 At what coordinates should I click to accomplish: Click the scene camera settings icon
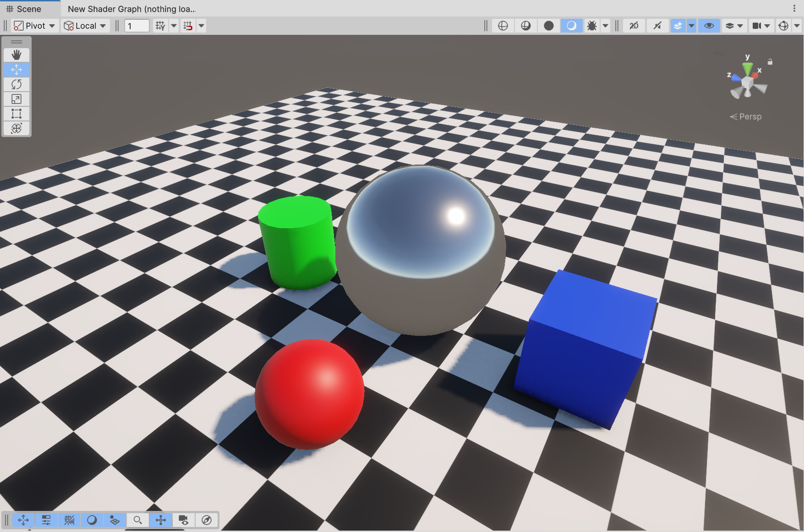click(x=757, y=26)
